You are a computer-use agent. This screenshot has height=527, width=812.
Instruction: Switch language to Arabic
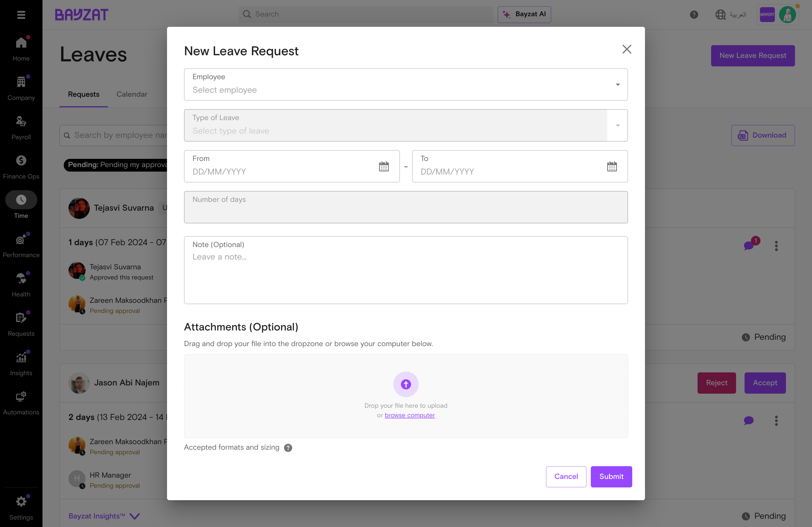pyautogui.click(x=730, y=14)
